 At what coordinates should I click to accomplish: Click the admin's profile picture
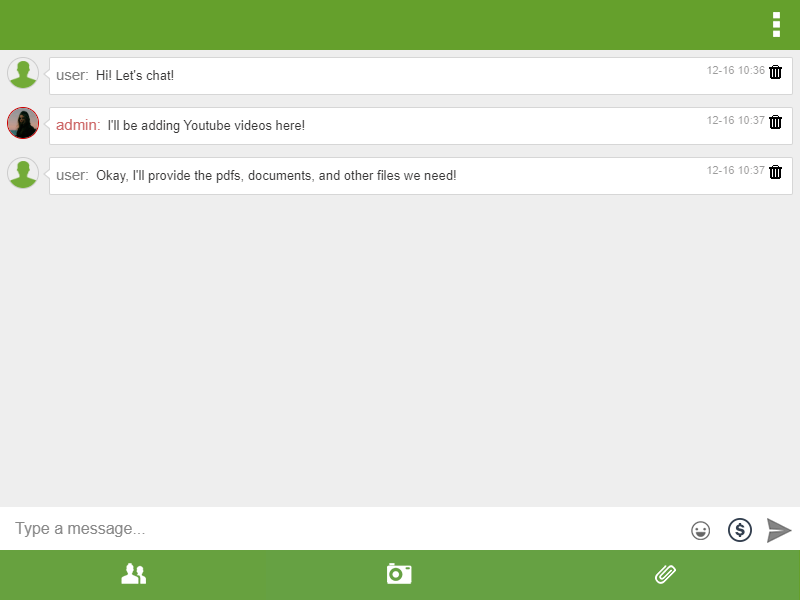pyautogui.click(x=23, y=122)
